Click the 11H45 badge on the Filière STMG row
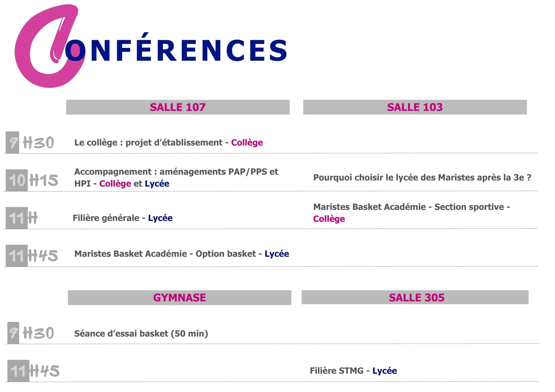This screenshot has width=555, height=392. pyautogui.click(x=33, y=371)
